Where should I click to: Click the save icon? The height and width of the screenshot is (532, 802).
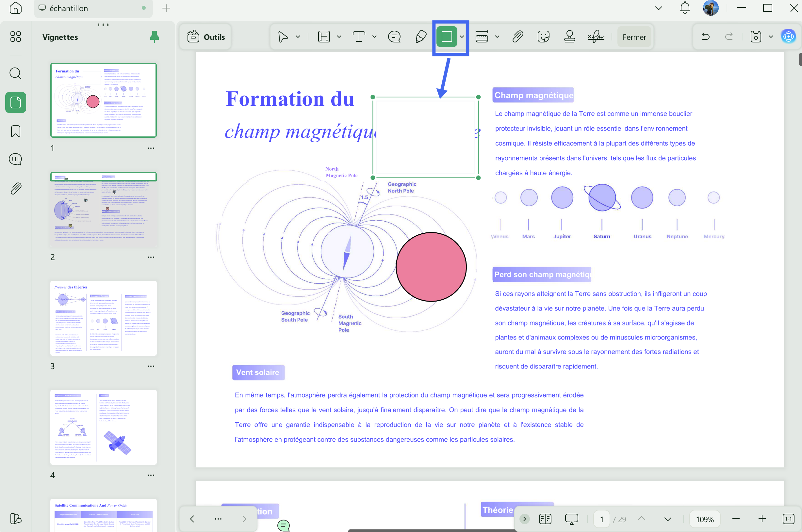coord(756,37)
